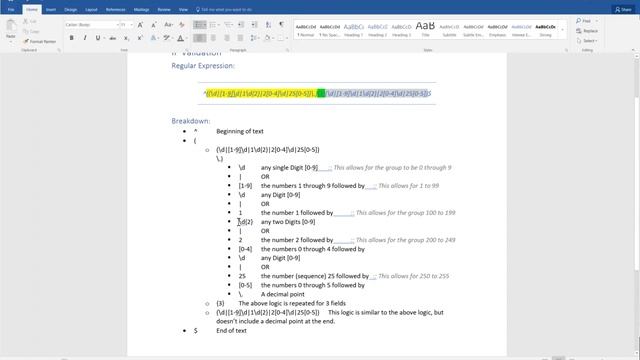Open the font name dropdown

[117, 25]
